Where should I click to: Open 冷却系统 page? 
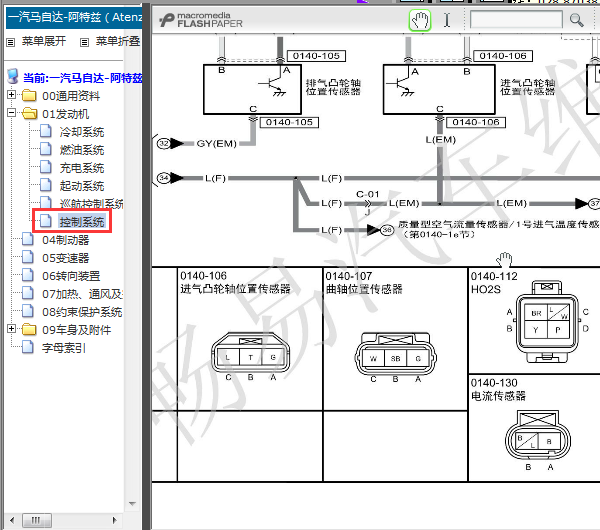pos(82,132)
